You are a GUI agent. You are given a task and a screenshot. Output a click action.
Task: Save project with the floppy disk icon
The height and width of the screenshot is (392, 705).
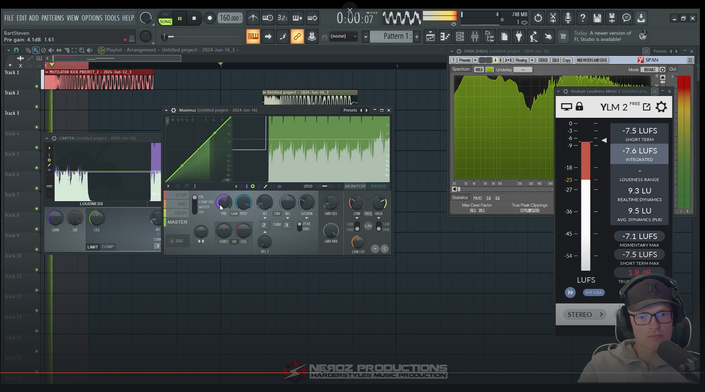(x=597, y=18)
